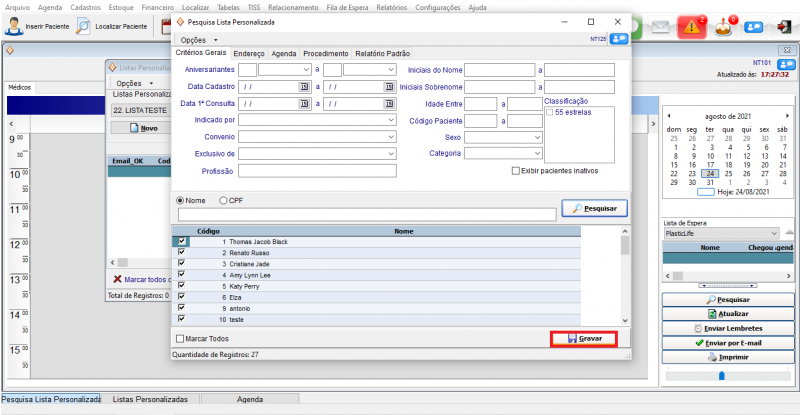
Task: Check the Marcar Todos checkbox
Action: pos(180,339)
